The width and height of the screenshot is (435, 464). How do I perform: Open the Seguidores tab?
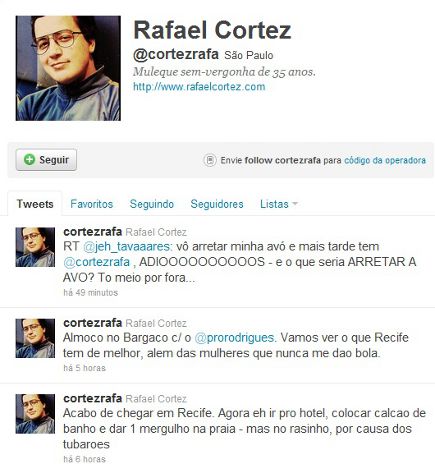click(x=217, y=204)
